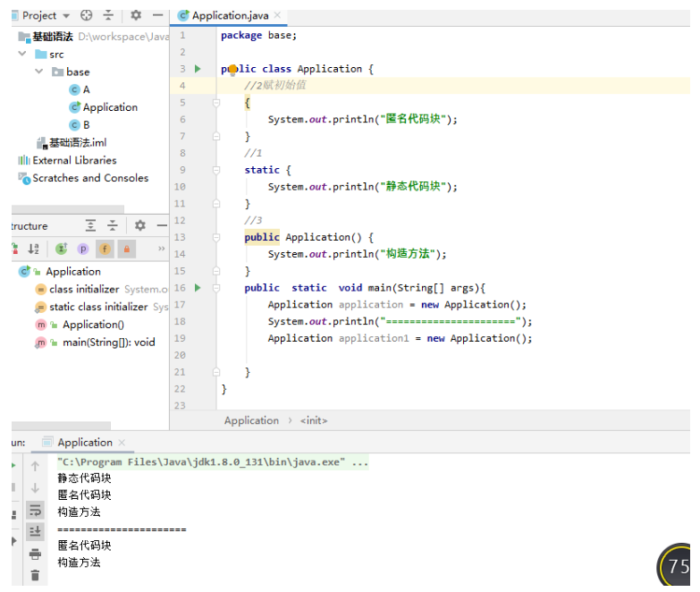The image size is (700, 592).
Task: Click up stack trace arrow in Run panel
Action: click(x=35, y=466)
